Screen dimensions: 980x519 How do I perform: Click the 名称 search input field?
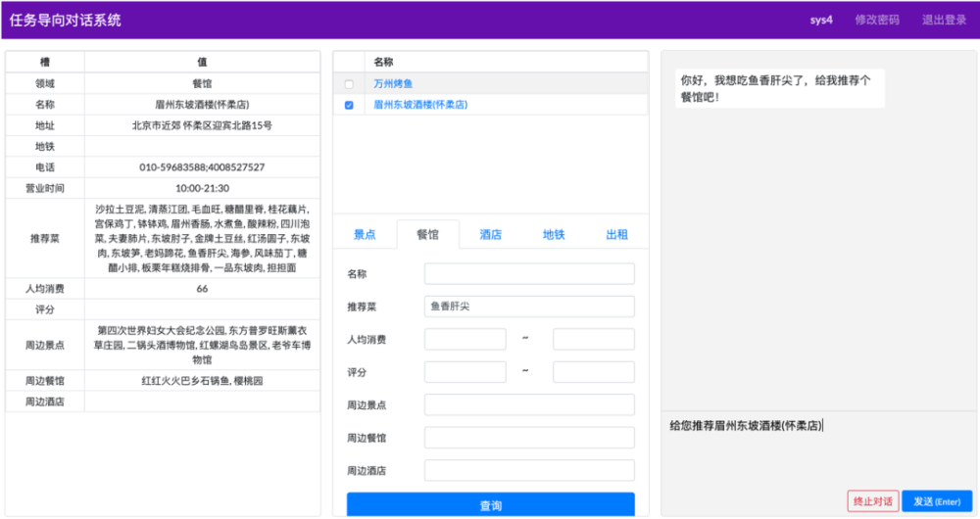[x=529, y=273]
